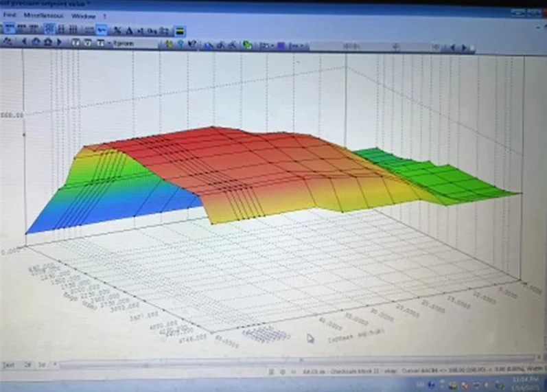
Task: Click the horizontal scrollbar below the 3D graph
Action: 296,361
